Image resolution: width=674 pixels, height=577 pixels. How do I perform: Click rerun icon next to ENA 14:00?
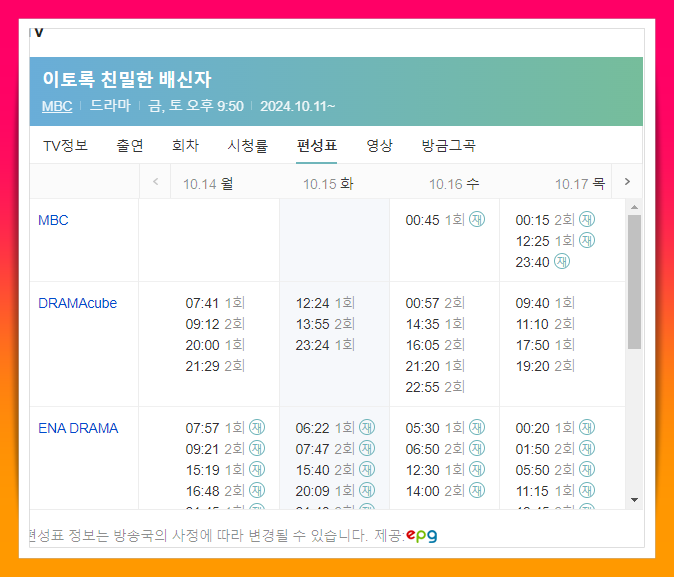(477, 490)
